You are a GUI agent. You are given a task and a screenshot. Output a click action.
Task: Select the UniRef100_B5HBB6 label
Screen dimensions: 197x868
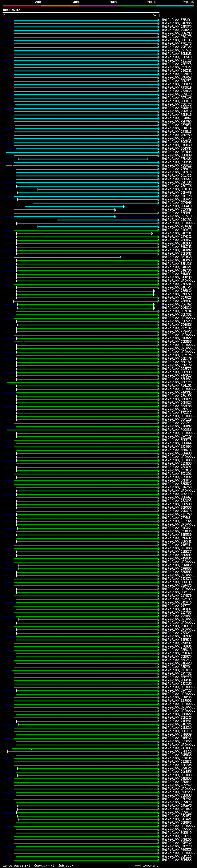177,860
